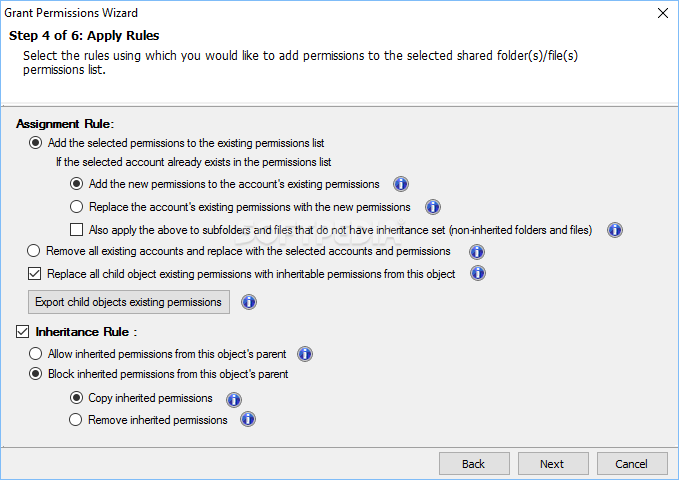Click info icon beside 'Also apply the above to subfolders'

tap(614, 230)
